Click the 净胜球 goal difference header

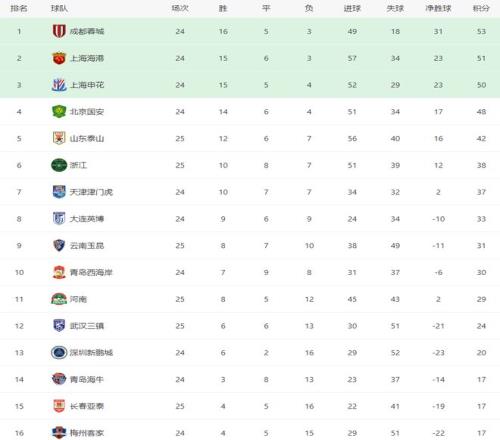438,8
